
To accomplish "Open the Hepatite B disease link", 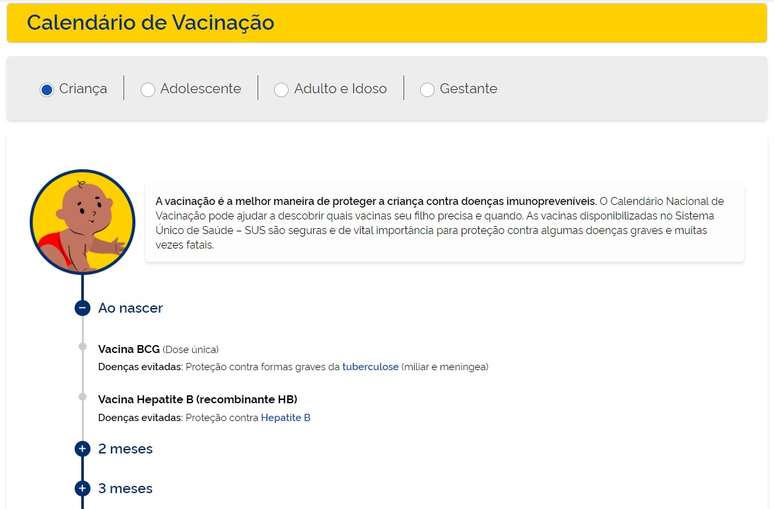I will click(285, 418).
